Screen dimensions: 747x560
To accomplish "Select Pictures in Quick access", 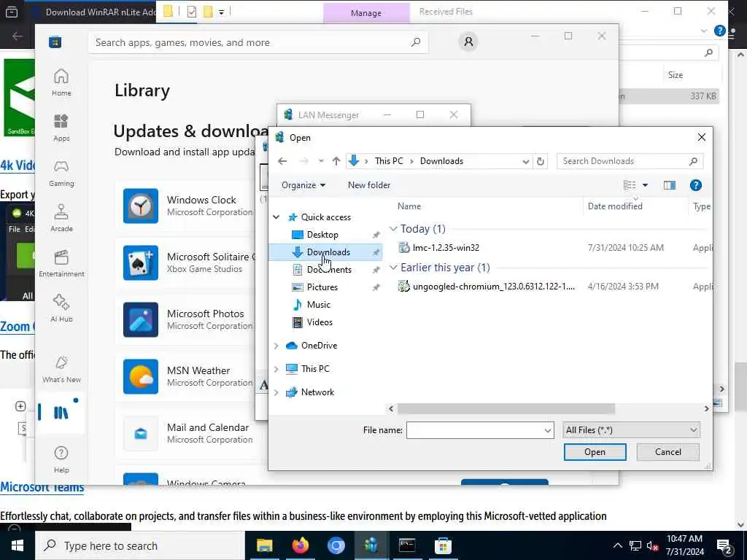I will (322, 287).
